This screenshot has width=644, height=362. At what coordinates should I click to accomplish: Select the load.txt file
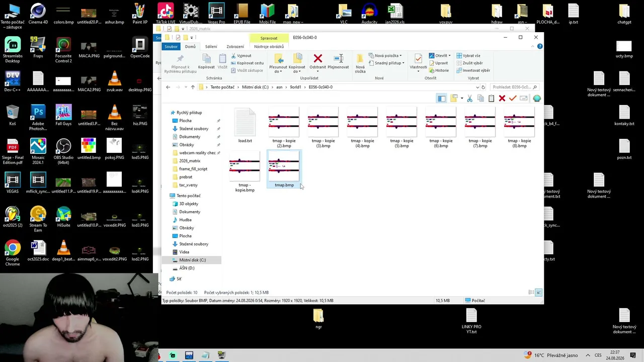tap(245, 126)
